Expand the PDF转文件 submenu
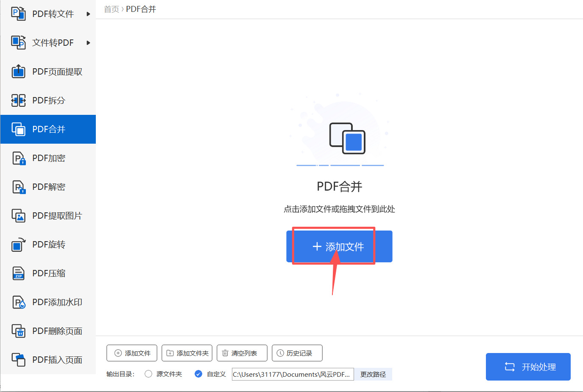The height and width of the screenshot is (392, 583). click(48, 14)
